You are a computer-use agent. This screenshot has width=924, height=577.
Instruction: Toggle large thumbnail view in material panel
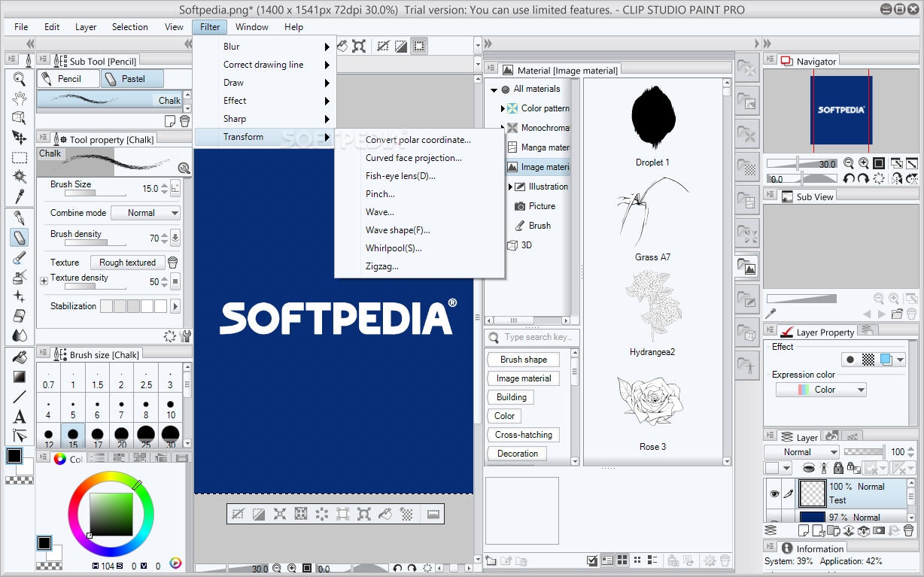(622, 560)
